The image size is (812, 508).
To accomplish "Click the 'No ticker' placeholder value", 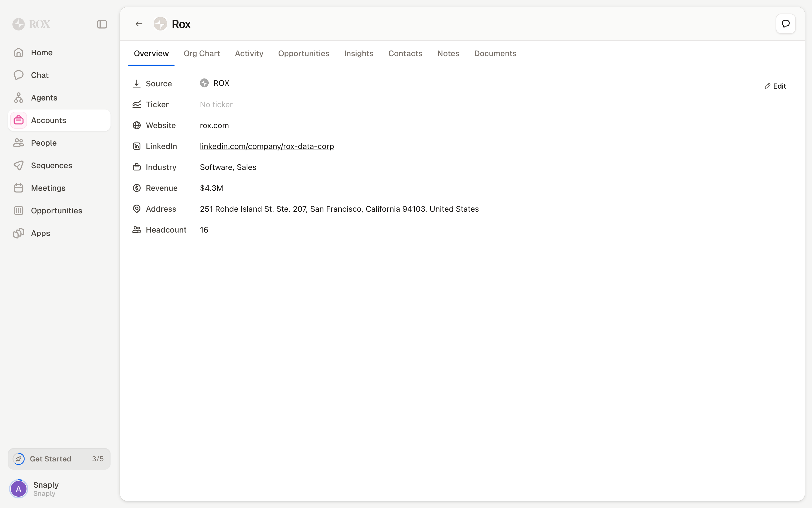I will (217, 104).
